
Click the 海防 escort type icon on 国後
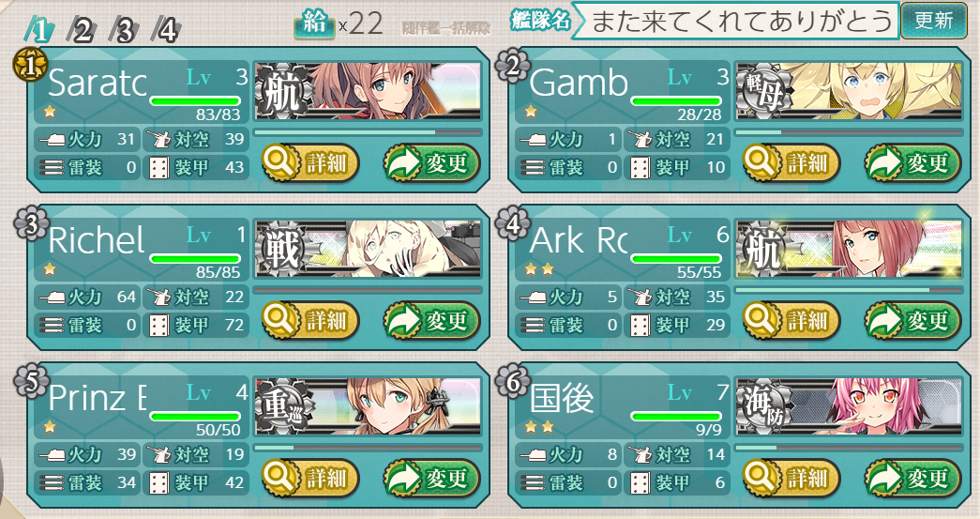point(763,406)
